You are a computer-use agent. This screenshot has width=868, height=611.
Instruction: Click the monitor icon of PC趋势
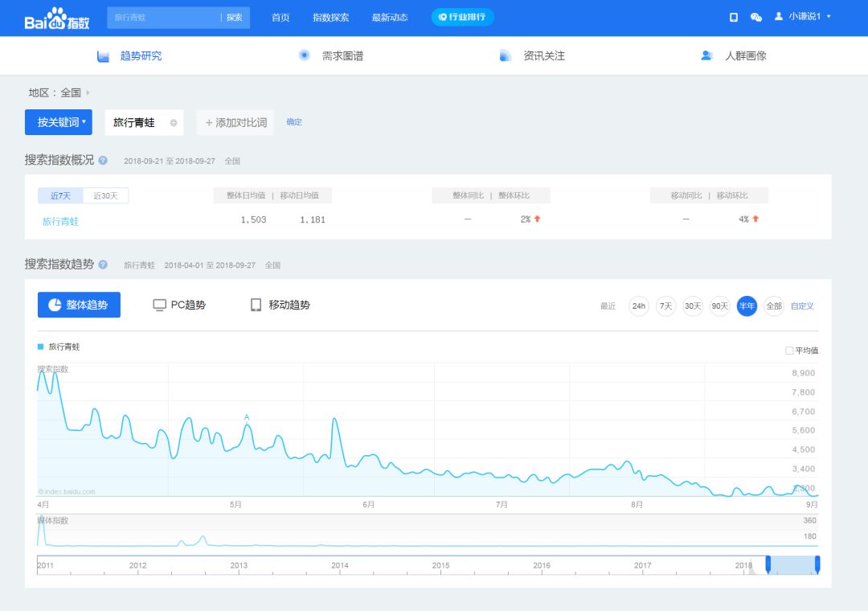159,305
